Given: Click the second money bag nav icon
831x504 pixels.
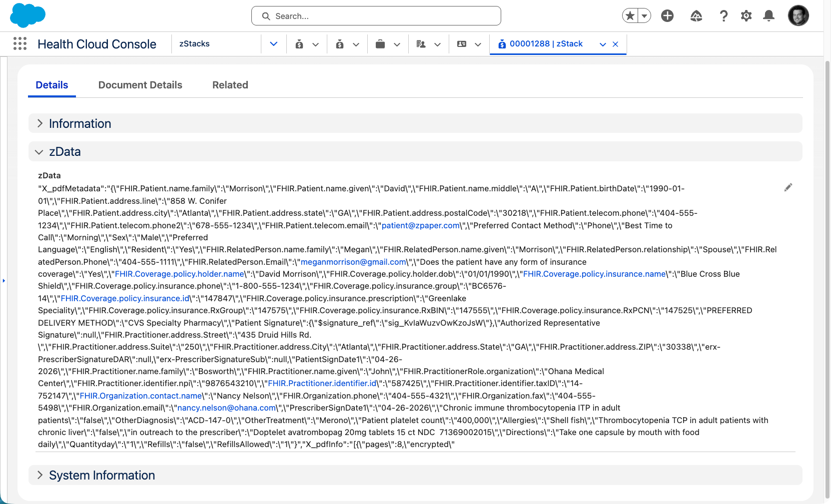Looking at the screenshot, I should [340, 44].
